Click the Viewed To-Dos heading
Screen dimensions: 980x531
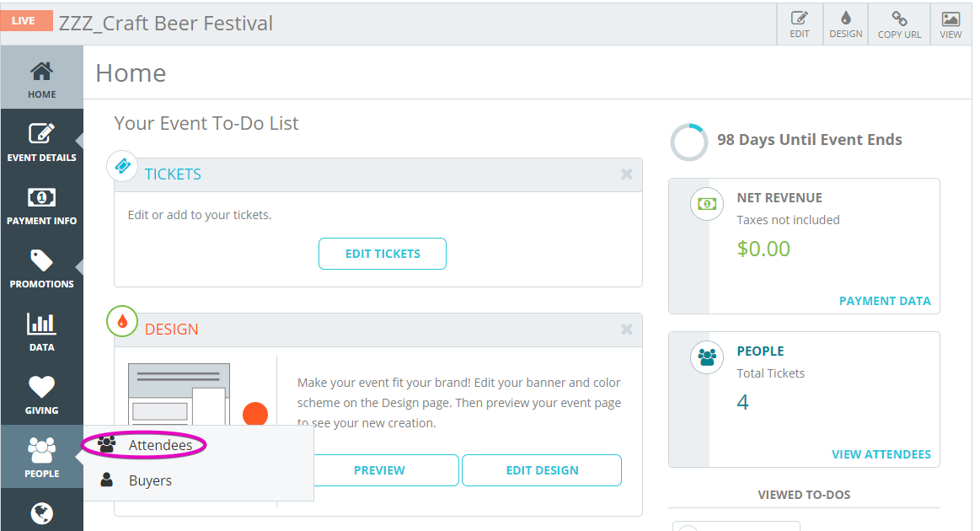click(x=804, y=495)
